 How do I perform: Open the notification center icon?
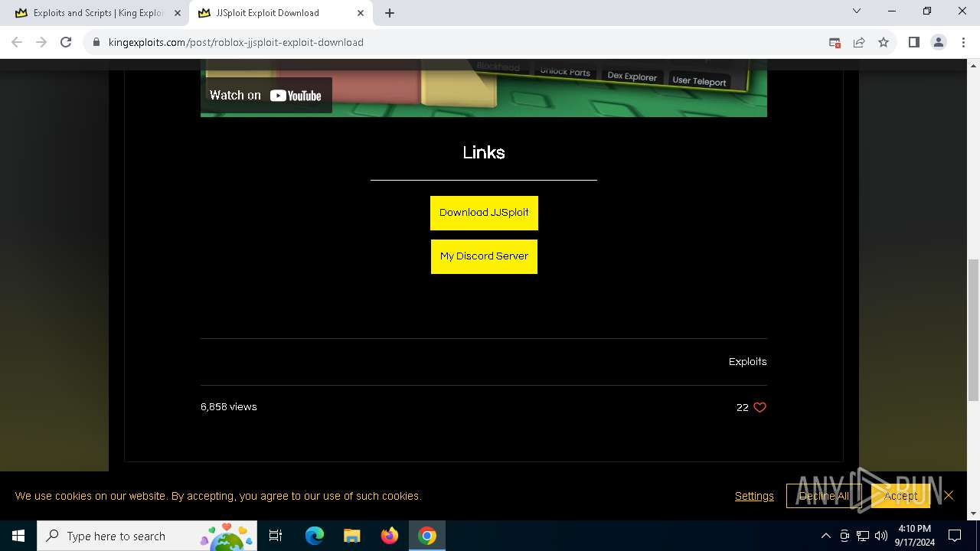pos(955,536)
